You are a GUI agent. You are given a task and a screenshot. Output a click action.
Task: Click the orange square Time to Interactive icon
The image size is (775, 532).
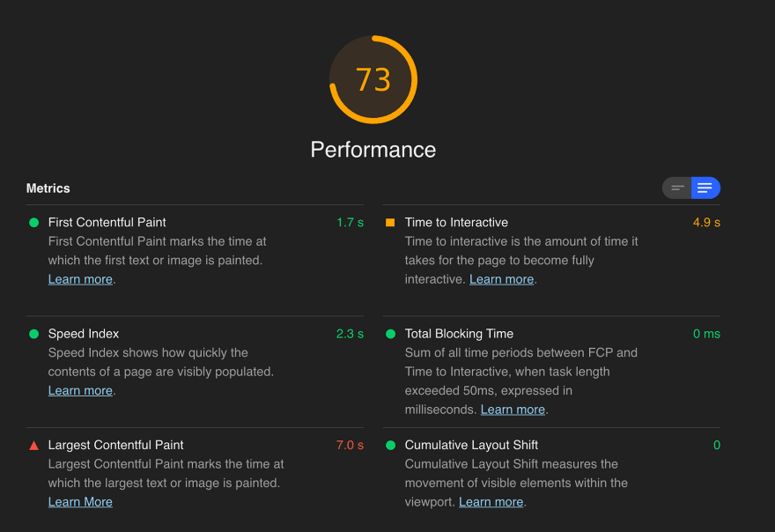pos(390,223)
